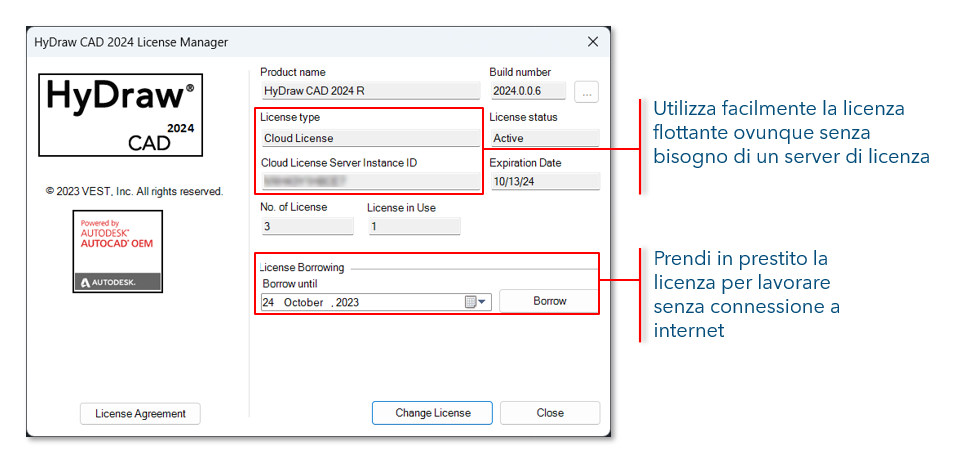Select the month October in Borrow until
Viewport: 973px width, 463px height.
tap(303, 302)
